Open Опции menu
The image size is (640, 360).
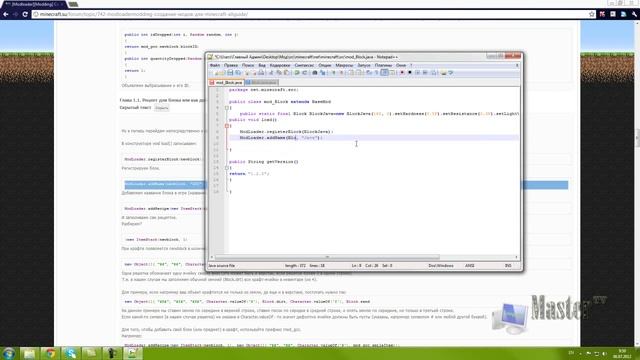click(x=325, y=65)
